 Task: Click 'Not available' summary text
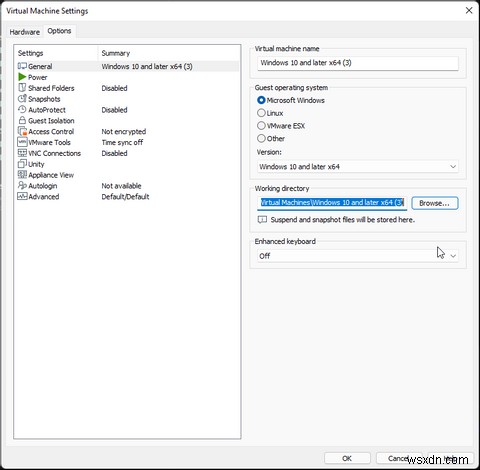pos(121,186)
